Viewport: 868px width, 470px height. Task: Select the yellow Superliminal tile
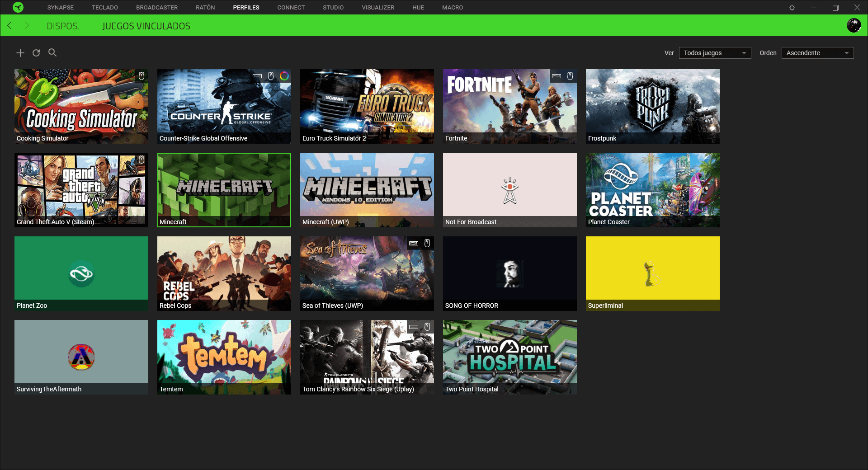click(x=653, y=273)
